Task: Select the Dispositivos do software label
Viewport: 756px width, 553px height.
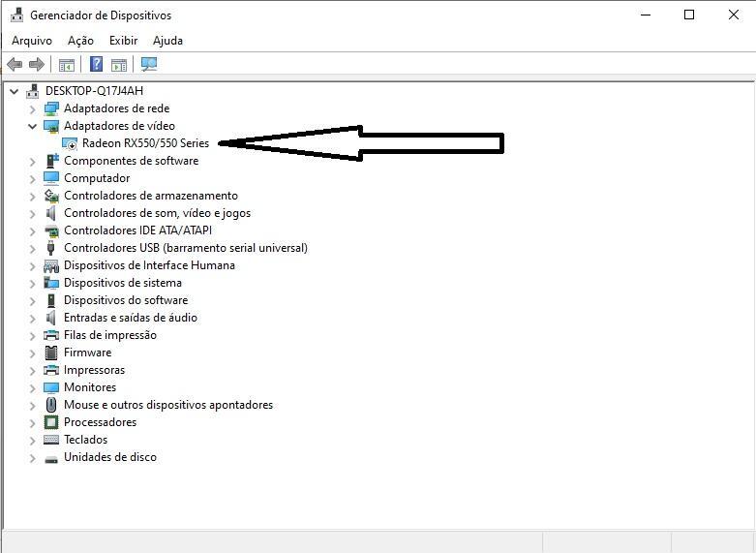Action: (x=126, y=300)
